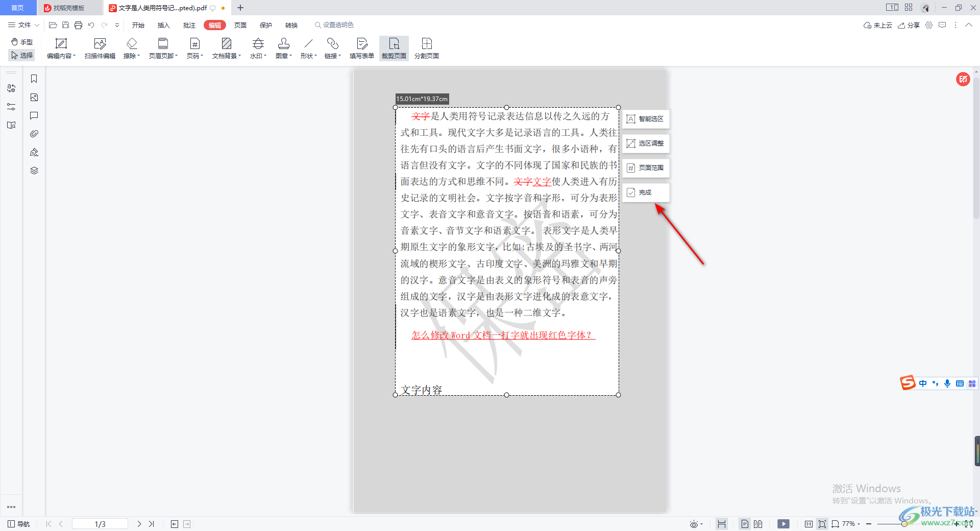This screenshot has height=531, width=980.
Task: Click the 未上云 cloud status button
Action: pos(878,25)
